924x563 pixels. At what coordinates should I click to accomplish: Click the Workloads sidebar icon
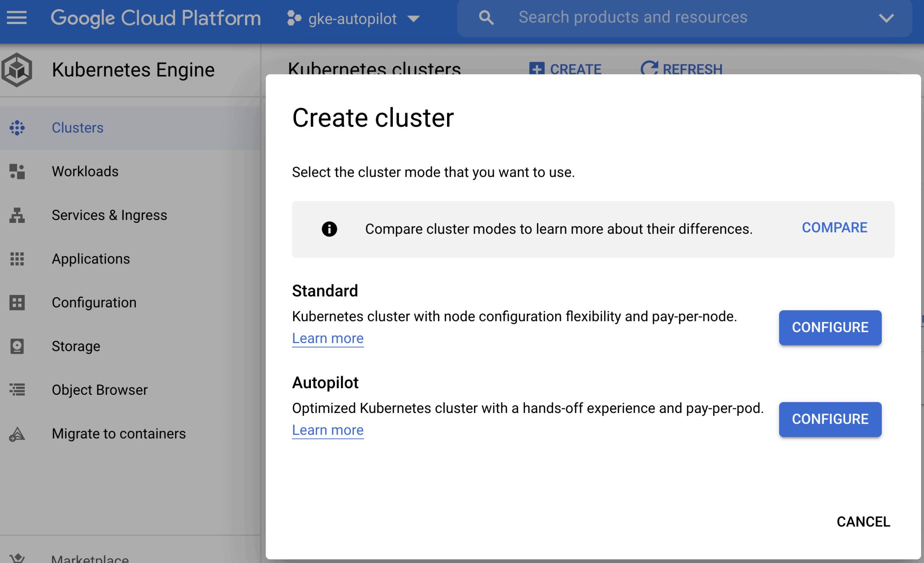pyautogui.click(x=17, y=172)
